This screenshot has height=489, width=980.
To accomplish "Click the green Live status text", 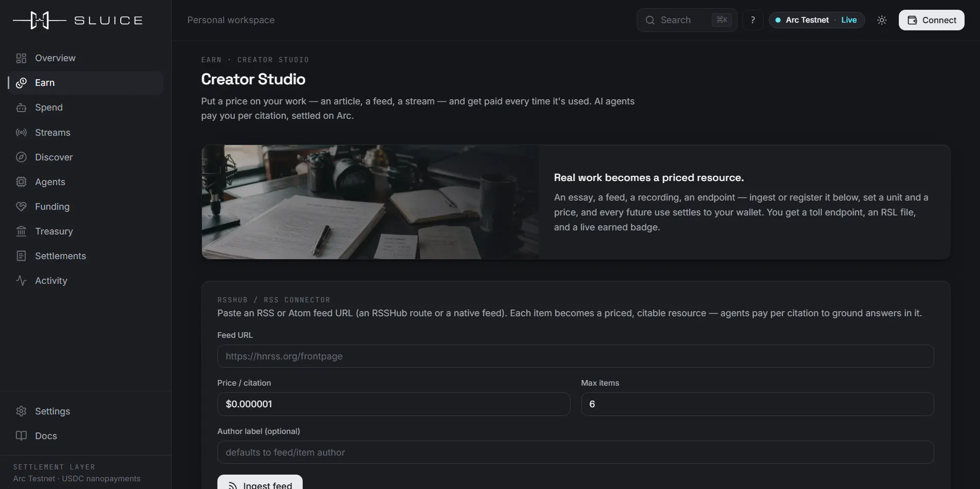I will pyautogui.click(x=849, y=20).
